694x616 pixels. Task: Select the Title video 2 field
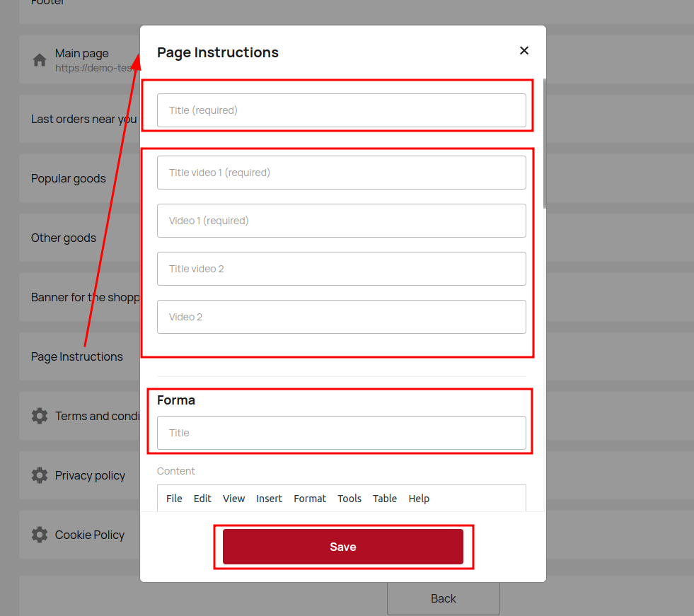click(x=341, y=269)
